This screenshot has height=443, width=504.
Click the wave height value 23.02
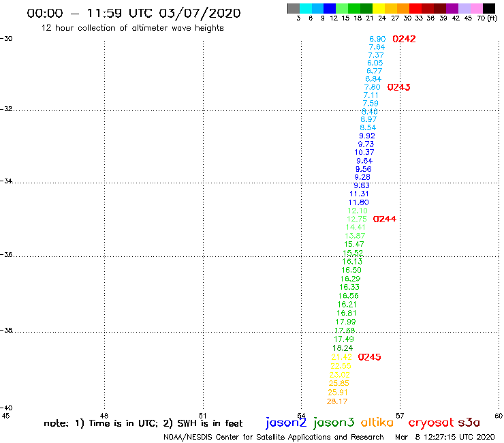click(x=339, y=375)
